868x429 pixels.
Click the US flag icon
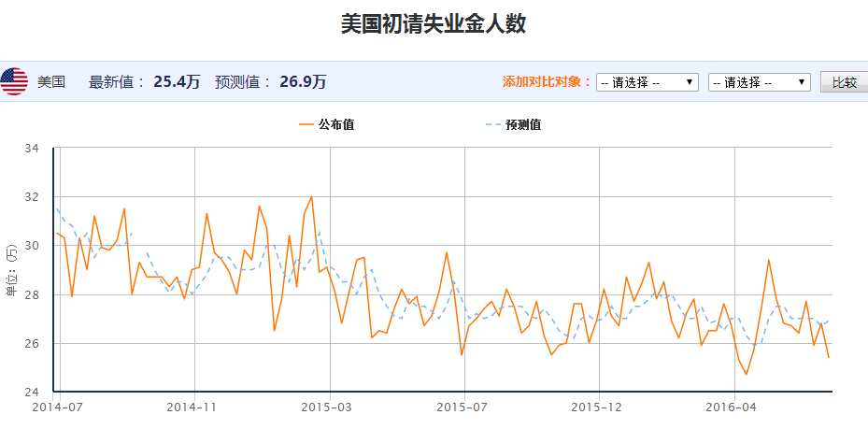14,82
